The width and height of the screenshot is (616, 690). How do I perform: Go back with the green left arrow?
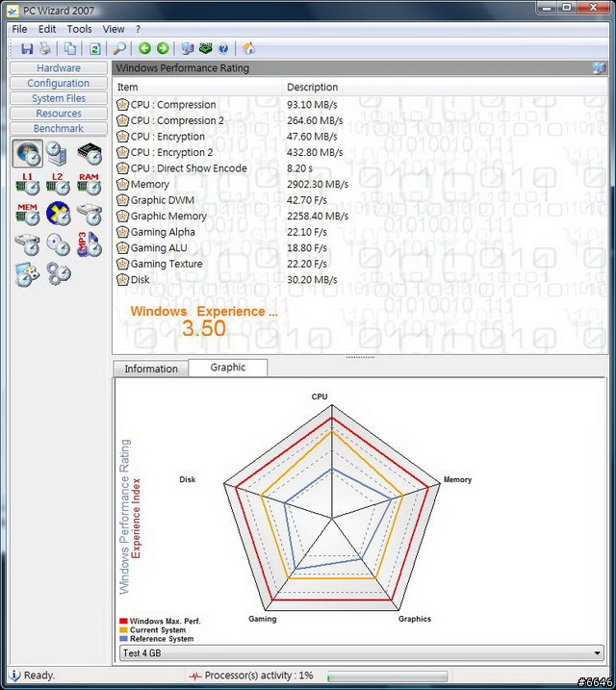[144, 48]
